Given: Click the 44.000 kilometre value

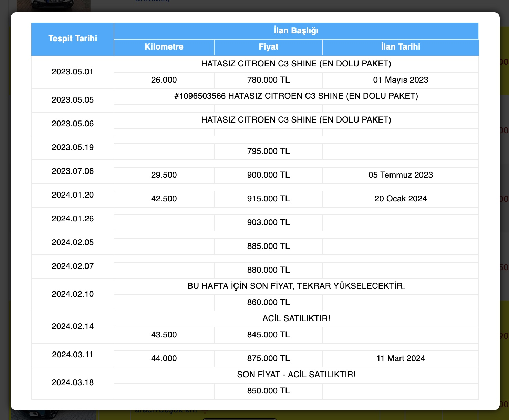Looking at the screenshot, I should [x=164, y=358].
